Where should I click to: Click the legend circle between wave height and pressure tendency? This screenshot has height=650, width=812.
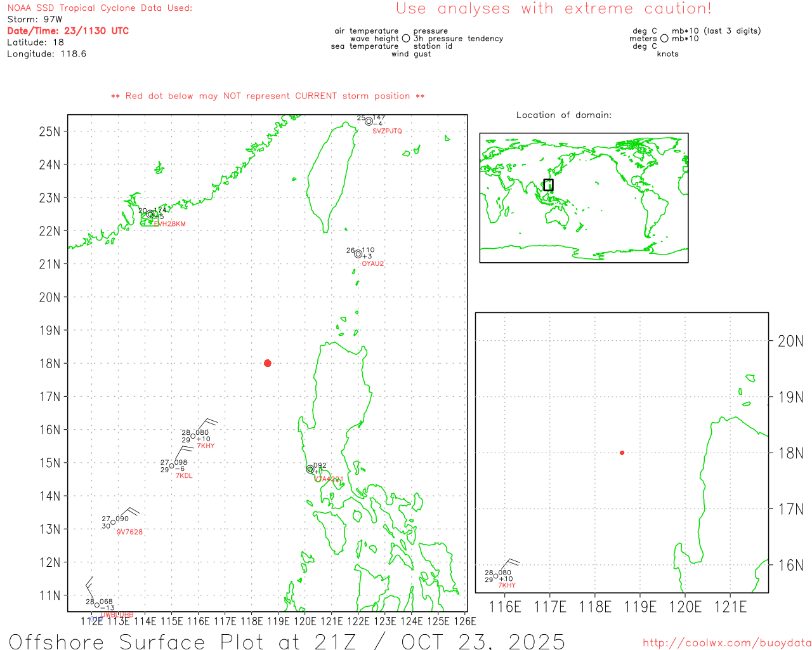(x=406, y=39)
